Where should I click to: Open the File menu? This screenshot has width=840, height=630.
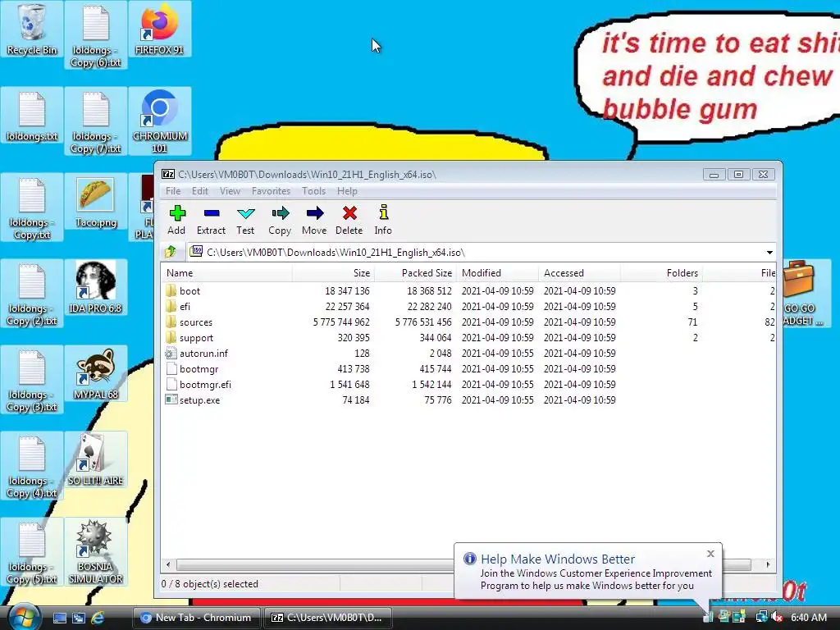tap(172, 190)
